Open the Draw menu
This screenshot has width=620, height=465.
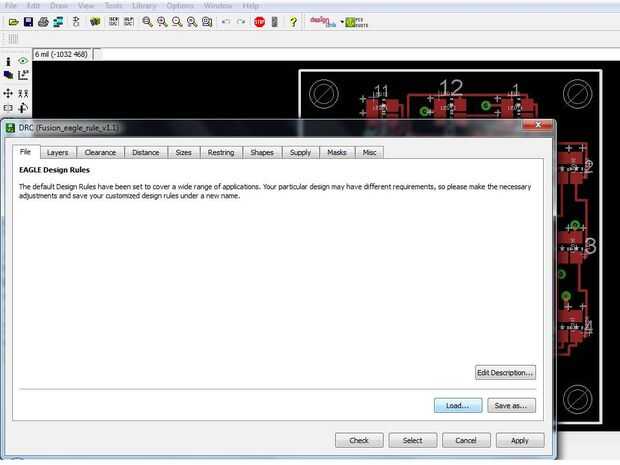coord(59,6)
